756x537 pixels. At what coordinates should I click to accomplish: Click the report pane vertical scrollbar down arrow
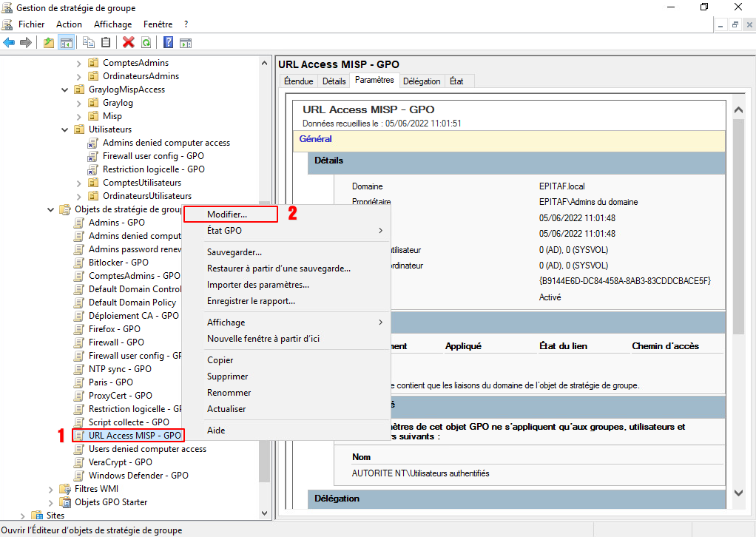738,493
